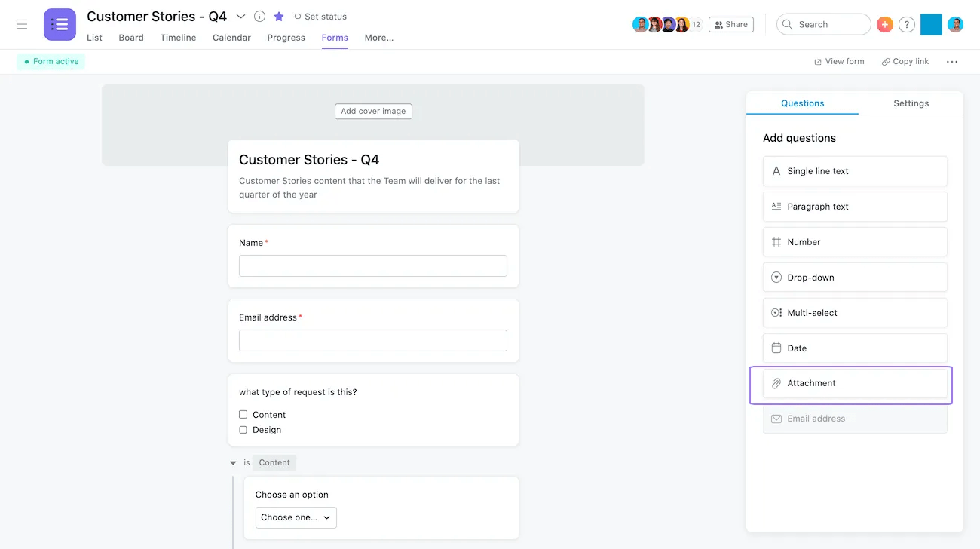The image size is (980, 549).
Task: Open the three-dot more options menu
Action: click(952, 62)
